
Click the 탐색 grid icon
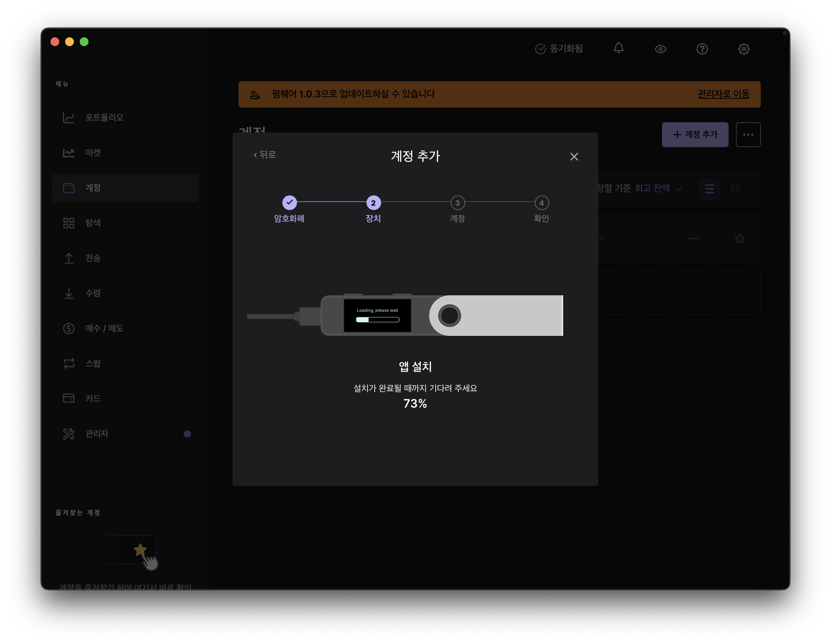[68, 223]
